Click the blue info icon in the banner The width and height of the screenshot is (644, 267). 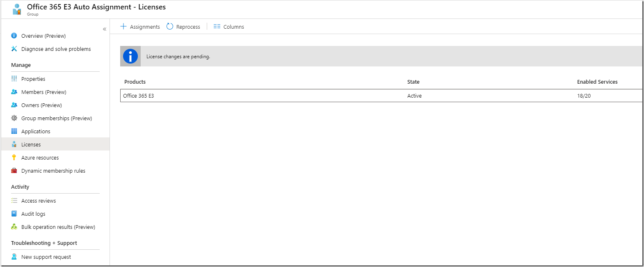pos(130,56)
